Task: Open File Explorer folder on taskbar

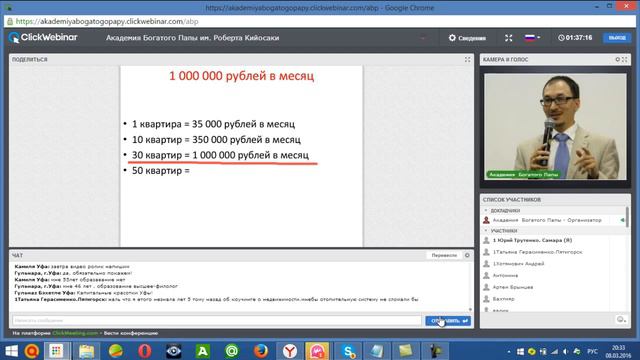Action: 87,351
